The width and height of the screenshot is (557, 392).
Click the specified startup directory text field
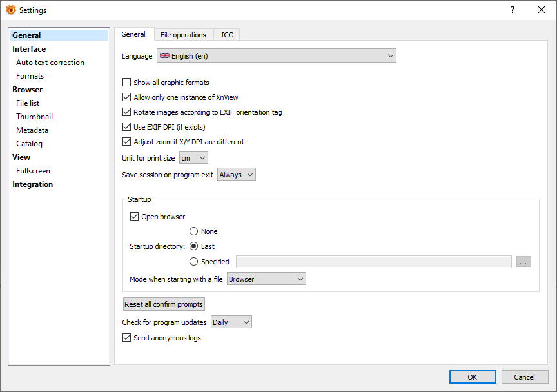pos(374,262)
